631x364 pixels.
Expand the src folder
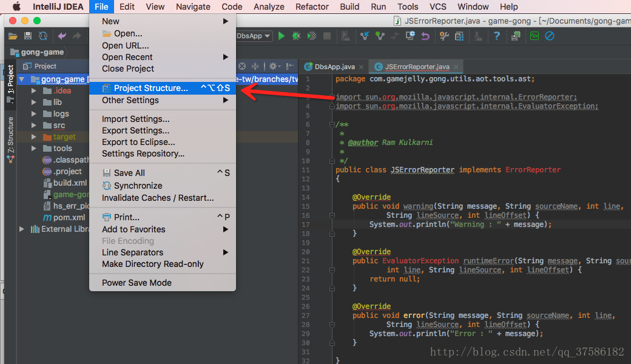coord(34,126)
